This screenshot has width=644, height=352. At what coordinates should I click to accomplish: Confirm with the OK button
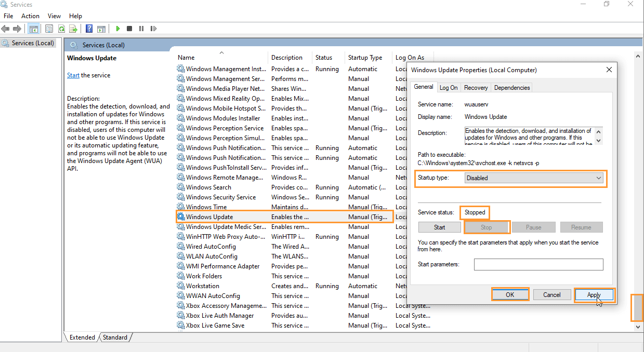510,295
